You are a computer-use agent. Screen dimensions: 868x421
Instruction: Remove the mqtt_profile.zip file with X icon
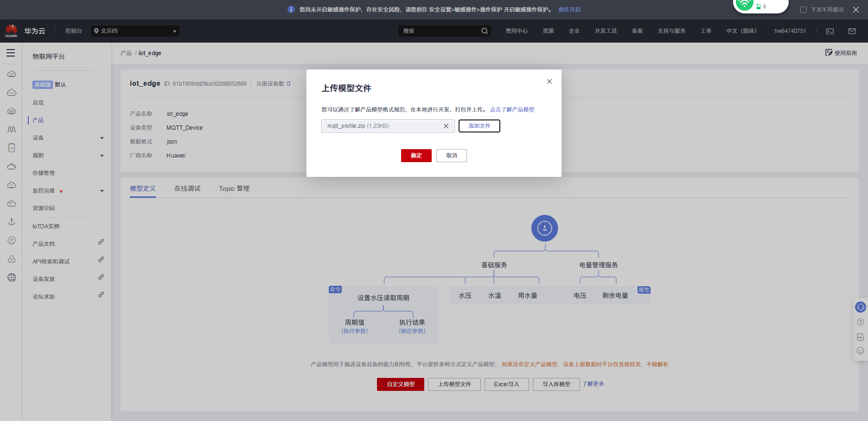click(446, 126)
